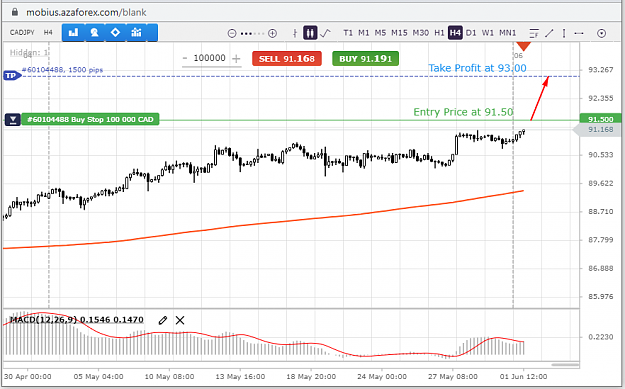Zoom in the chart with plus magnifier

[x=272, y=33]
